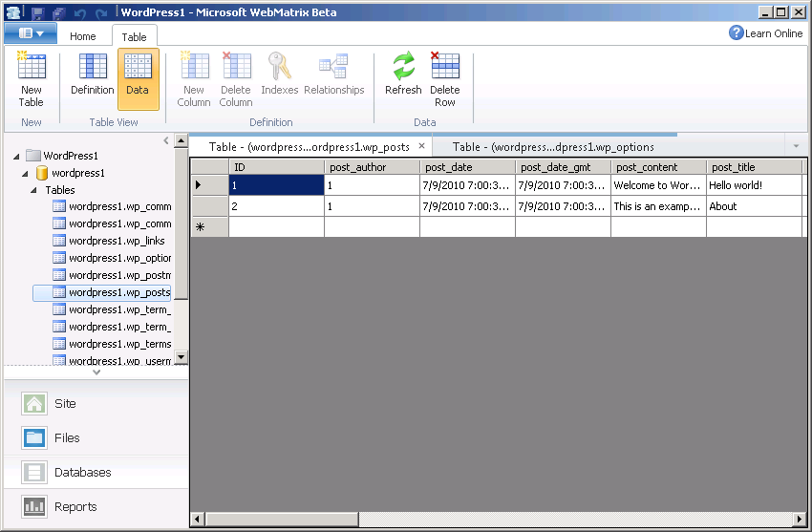Screen dimensions: 812x532
Task: Click the Delete Column icon
Action: point(236,66)
